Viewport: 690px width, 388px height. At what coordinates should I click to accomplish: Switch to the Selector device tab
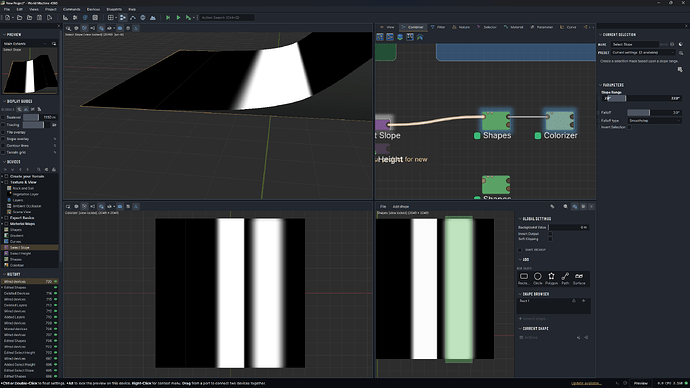pos(487,27)
